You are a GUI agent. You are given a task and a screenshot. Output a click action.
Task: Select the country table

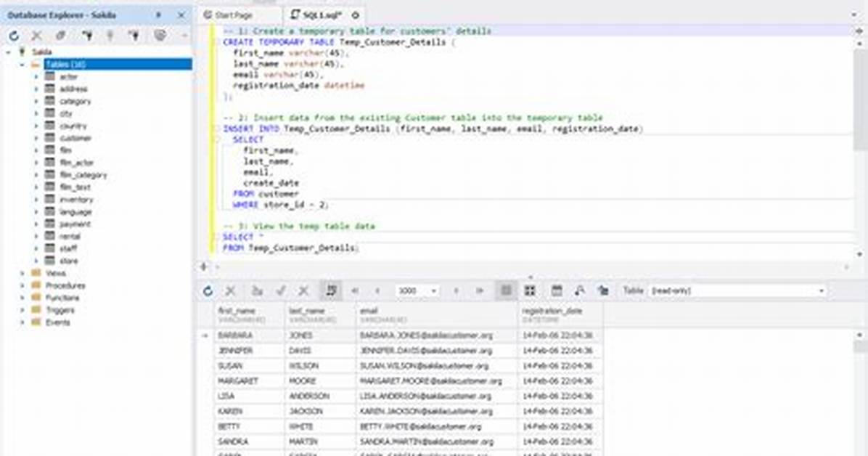click(73, 126)
